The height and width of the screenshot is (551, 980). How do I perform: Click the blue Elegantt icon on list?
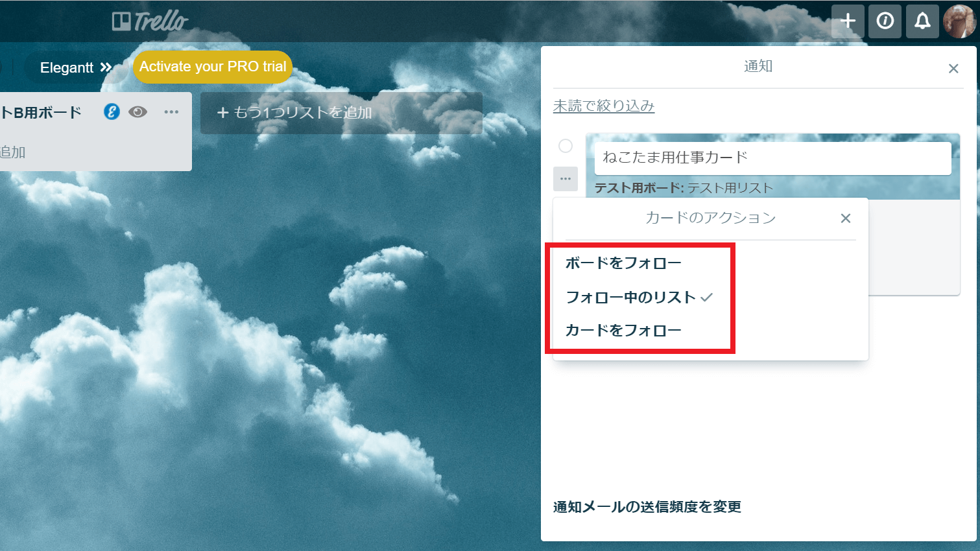[x=112, y=112]
